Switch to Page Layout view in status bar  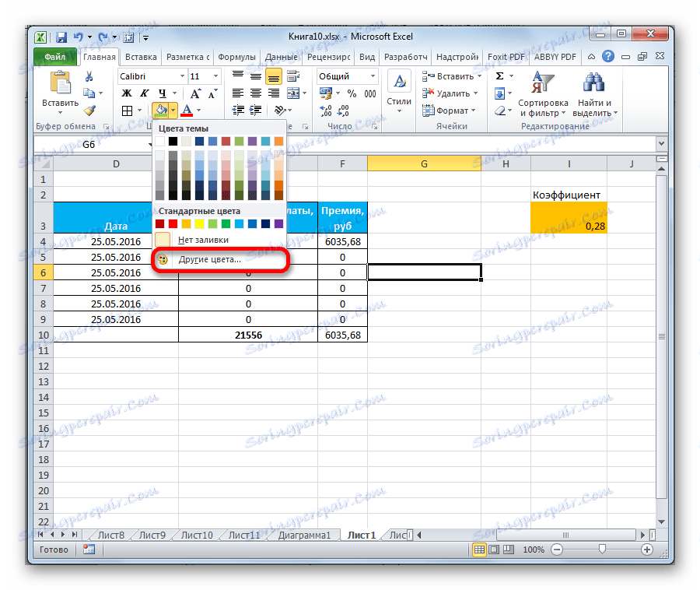click(494, 550)
